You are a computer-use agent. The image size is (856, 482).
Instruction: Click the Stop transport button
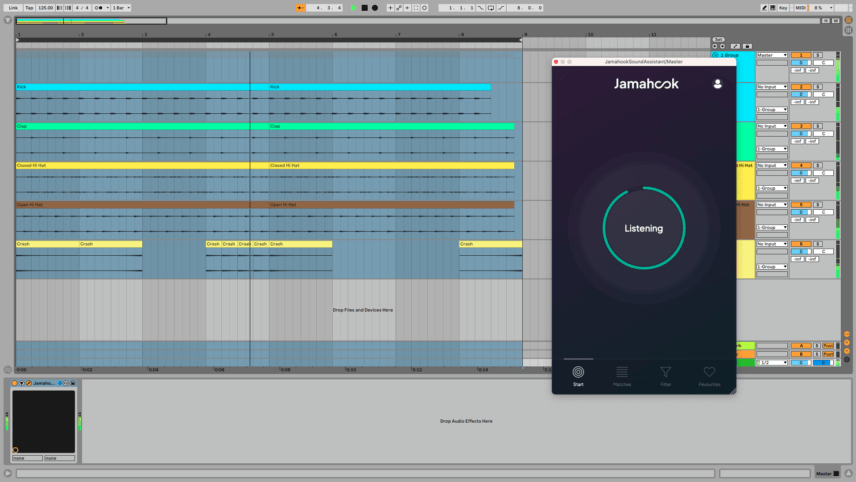(x=365, y=8)
